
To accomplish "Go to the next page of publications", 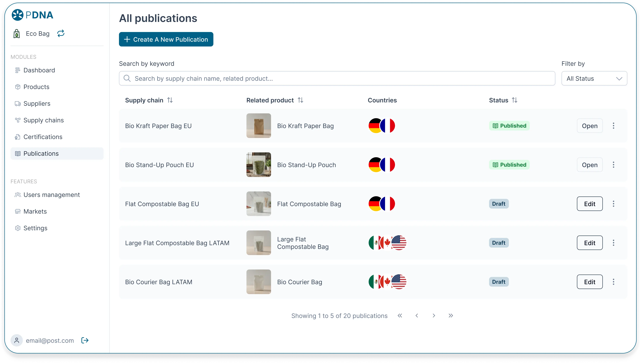I will (x=434, y=315).
